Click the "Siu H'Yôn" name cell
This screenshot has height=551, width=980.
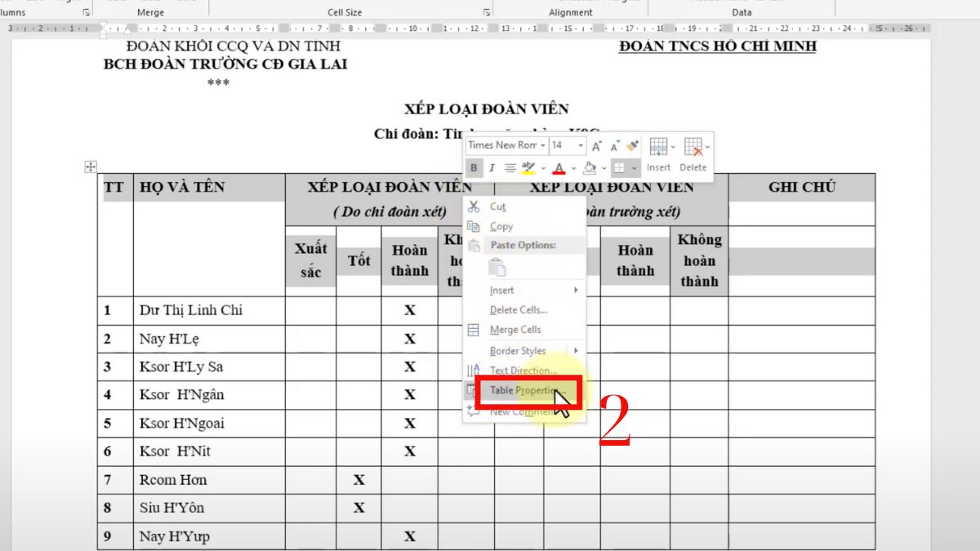click(x=209, y=508)
